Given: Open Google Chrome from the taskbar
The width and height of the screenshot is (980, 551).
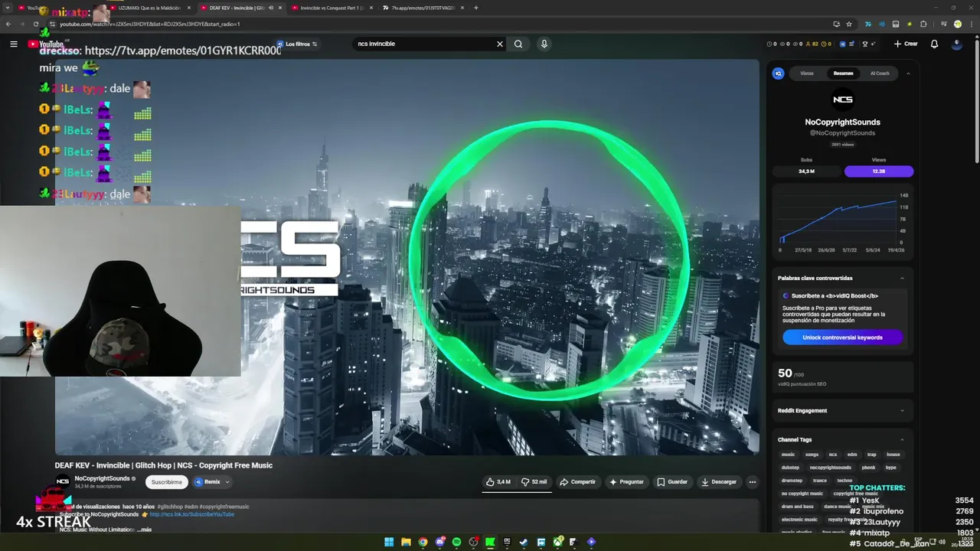Looking at the screenshot, I should (423, 542).
